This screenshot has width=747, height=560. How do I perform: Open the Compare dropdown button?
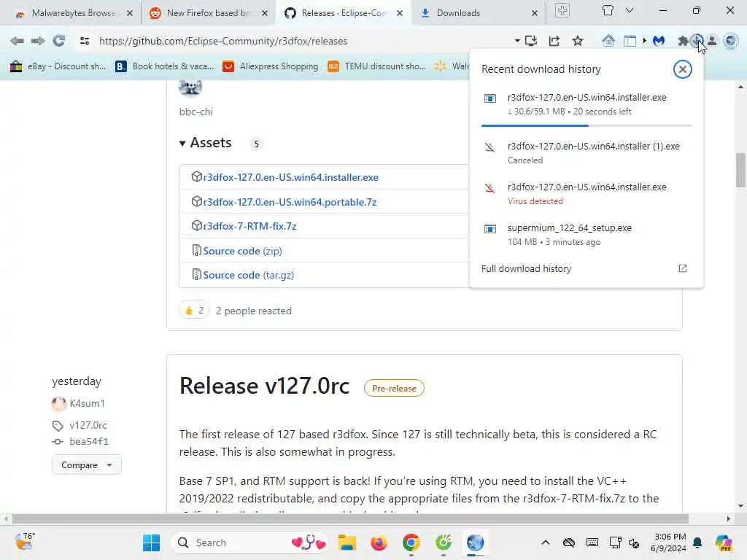point(86,464)
